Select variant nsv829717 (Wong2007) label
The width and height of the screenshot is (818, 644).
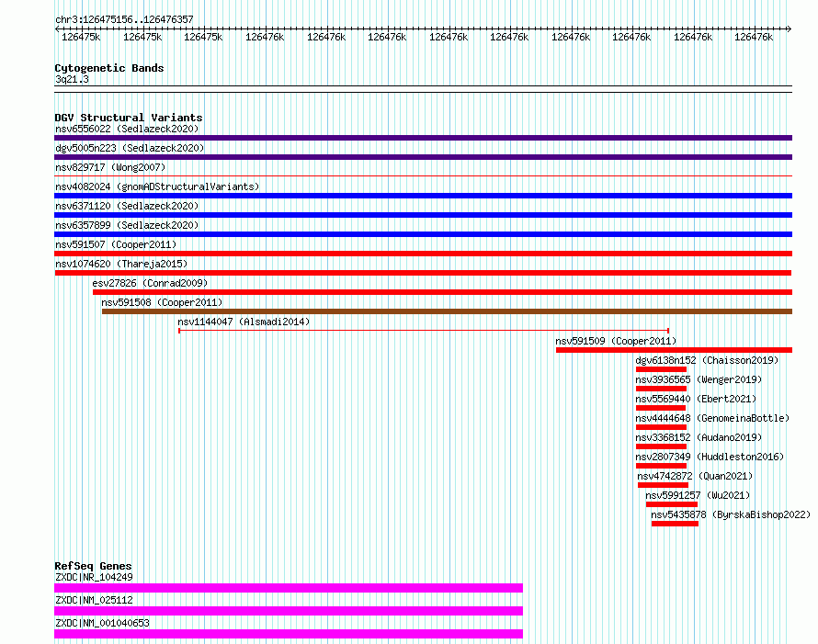(110, 167)
